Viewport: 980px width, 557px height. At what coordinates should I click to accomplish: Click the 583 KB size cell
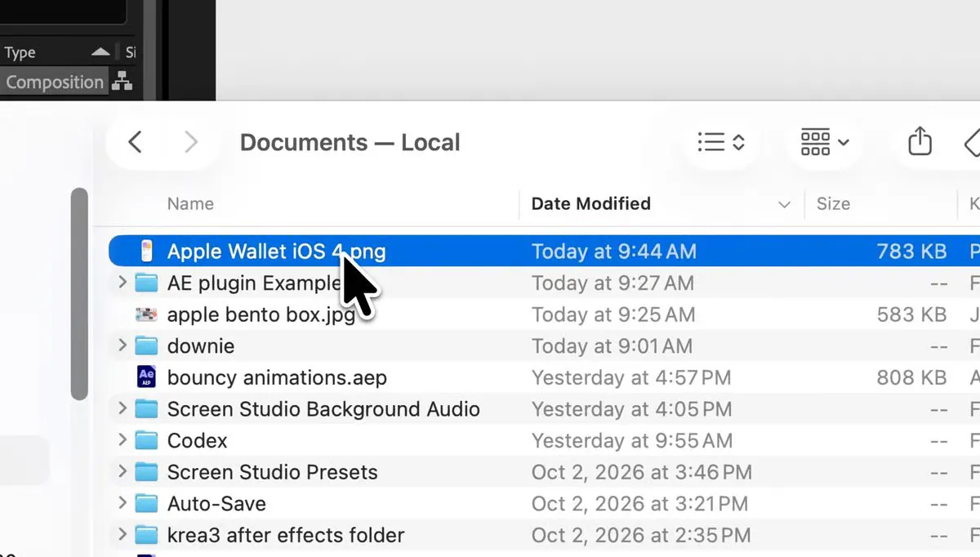(911, 314)
